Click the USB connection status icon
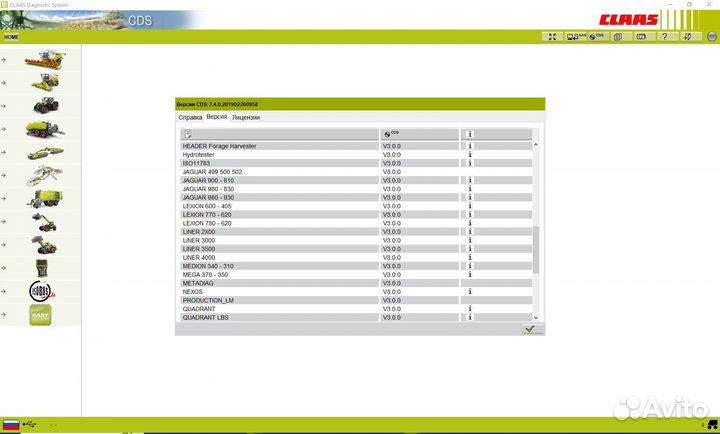 click(29, 424)
